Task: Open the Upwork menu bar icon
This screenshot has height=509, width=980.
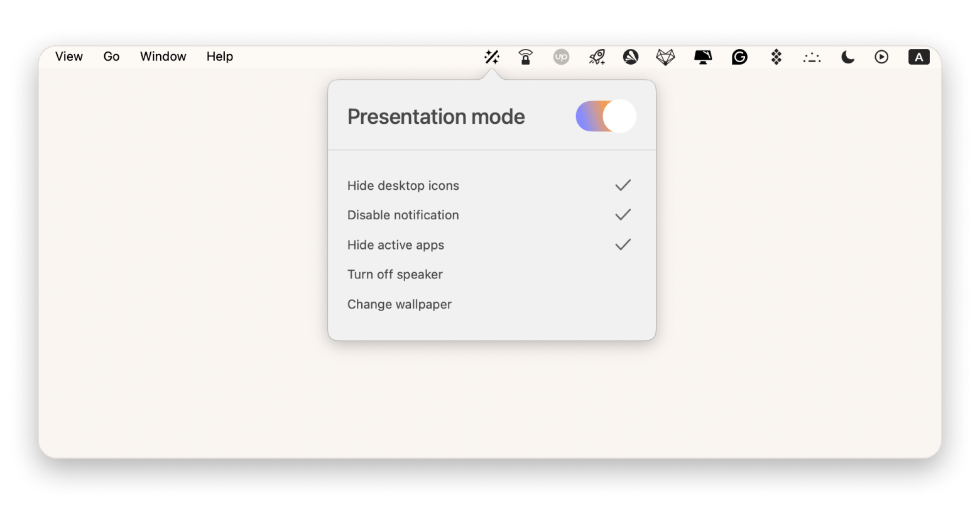Action: (561, 57)
